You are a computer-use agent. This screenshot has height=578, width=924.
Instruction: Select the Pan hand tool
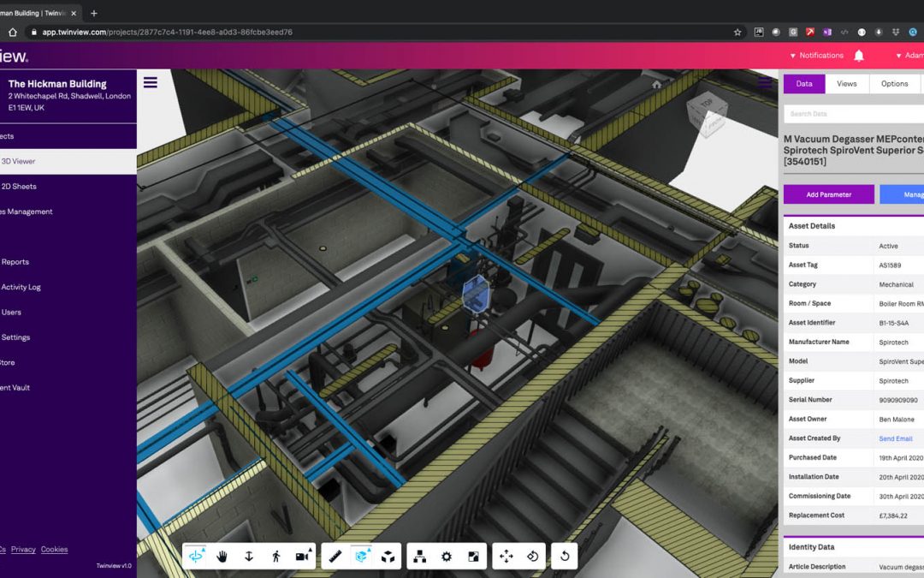pyautogui.click(x=222, y=557)
